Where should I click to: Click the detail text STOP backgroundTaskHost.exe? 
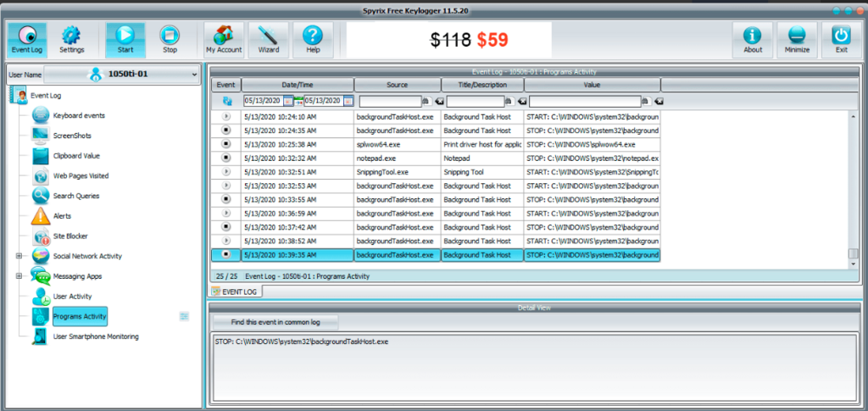click(302, 342)
